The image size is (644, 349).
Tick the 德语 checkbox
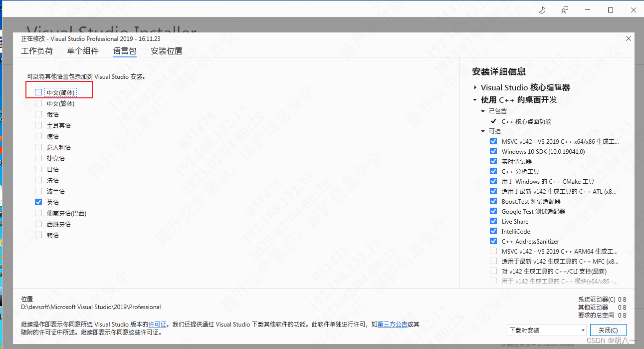38,136
